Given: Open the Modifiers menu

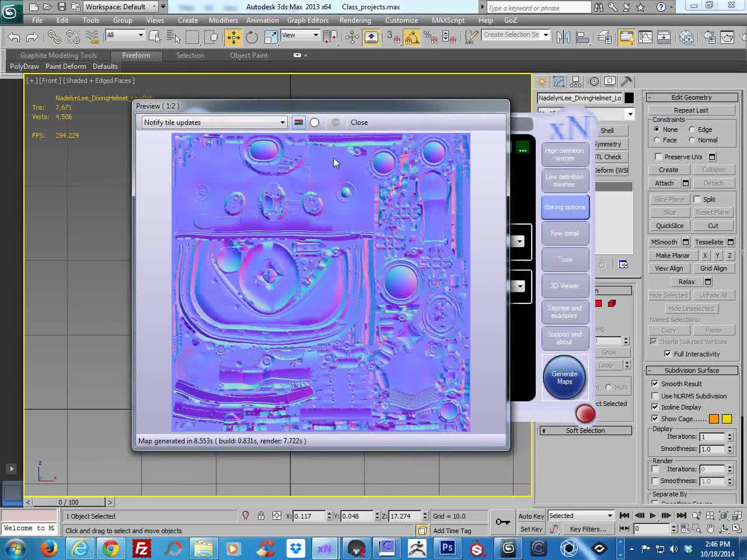Looking at the screenshot, I should pyautogui.click(x=224, y=20).
